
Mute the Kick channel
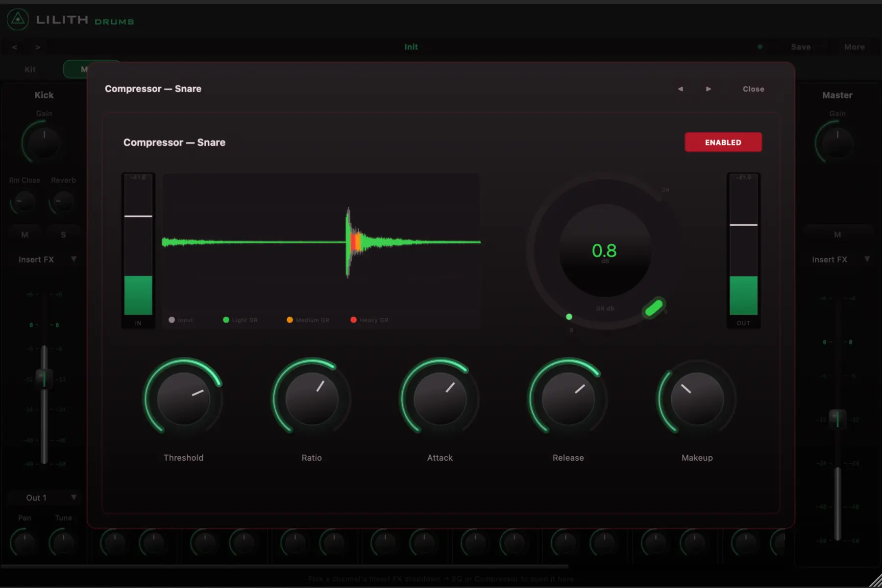click(24, 235)
